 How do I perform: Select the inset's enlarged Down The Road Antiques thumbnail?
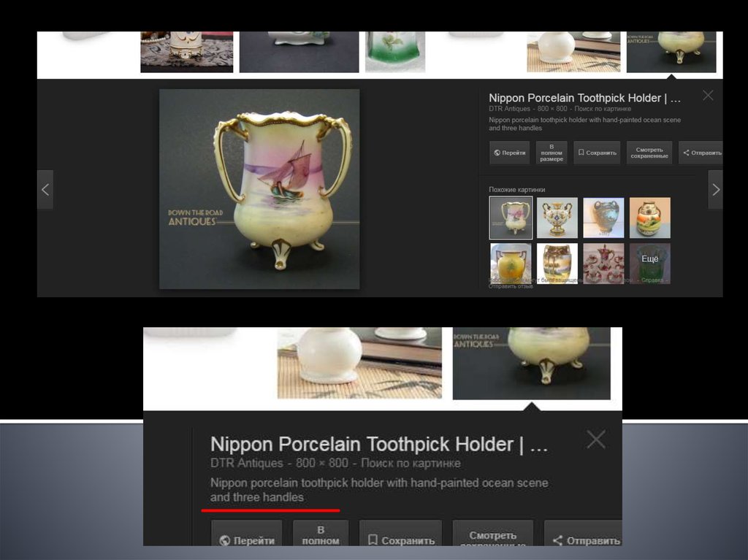[x=532, y=363]
